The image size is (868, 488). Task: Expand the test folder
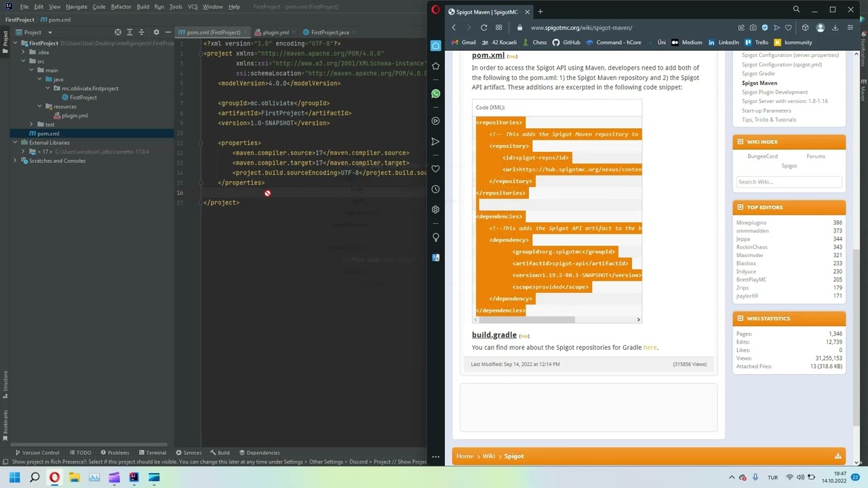pos(31,125)
